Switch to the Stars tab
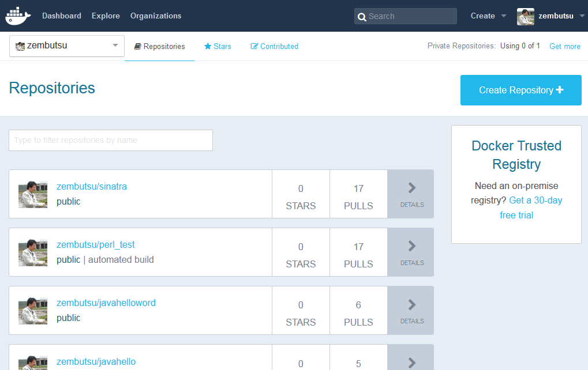The width and height of the screenshot is (588, 370). tap(218, 47)
